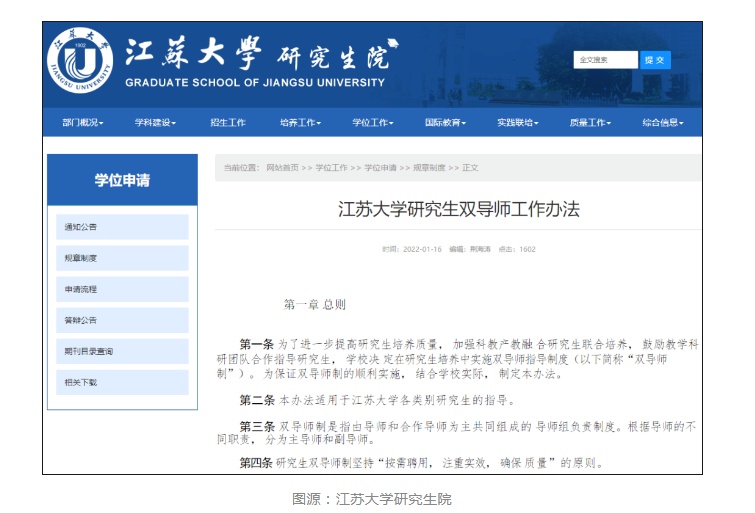Click the 全文搜索 search input field
Viewport: 755px width, 513px height.
pyautogui.click(x=605, y=60)
